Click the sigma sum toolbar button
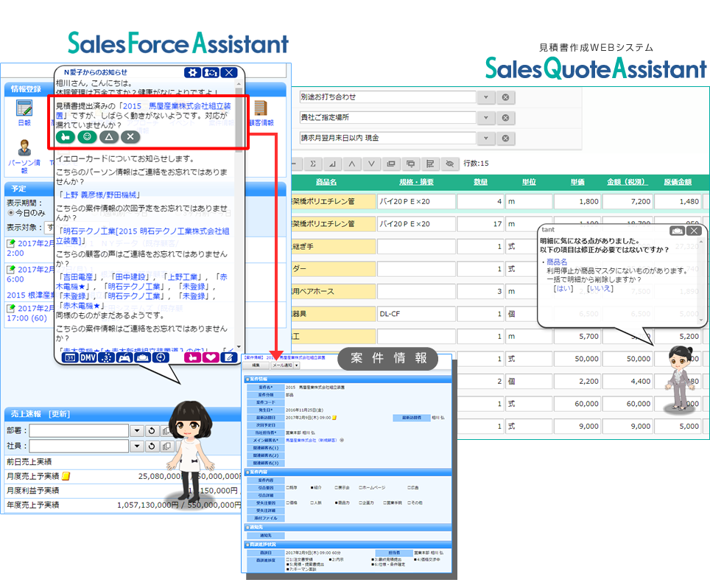Image resolution: width=710 pixels, height=588 pixels. 313,164
